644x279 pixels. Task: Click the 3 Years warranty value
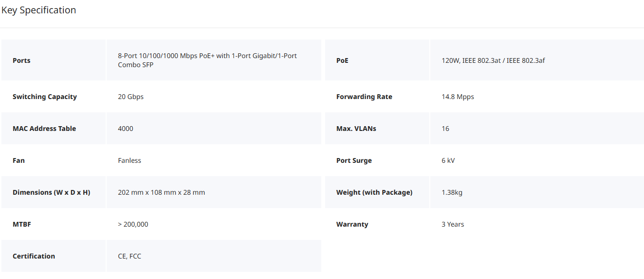(453, 224)
